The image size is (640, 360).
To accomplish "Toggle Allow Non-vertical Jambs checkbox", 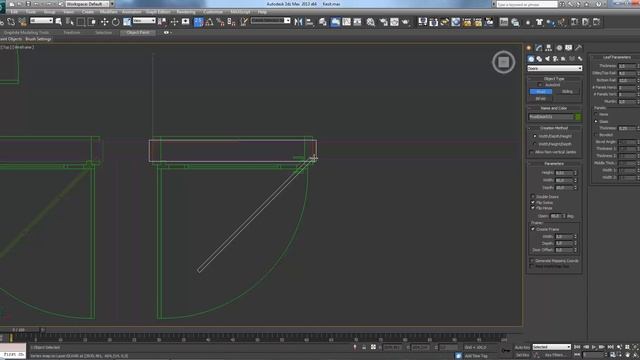I will (531, 152).
